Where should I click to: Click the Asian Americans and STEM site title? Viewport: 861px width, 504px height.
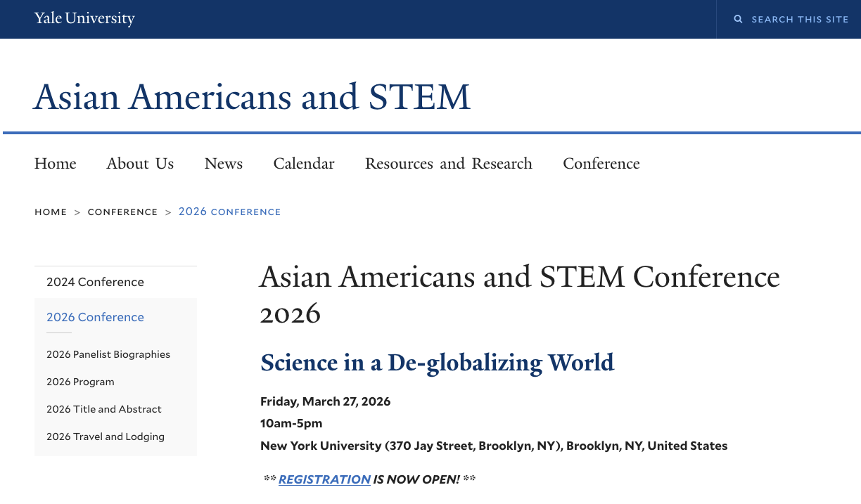pos(251,97)
